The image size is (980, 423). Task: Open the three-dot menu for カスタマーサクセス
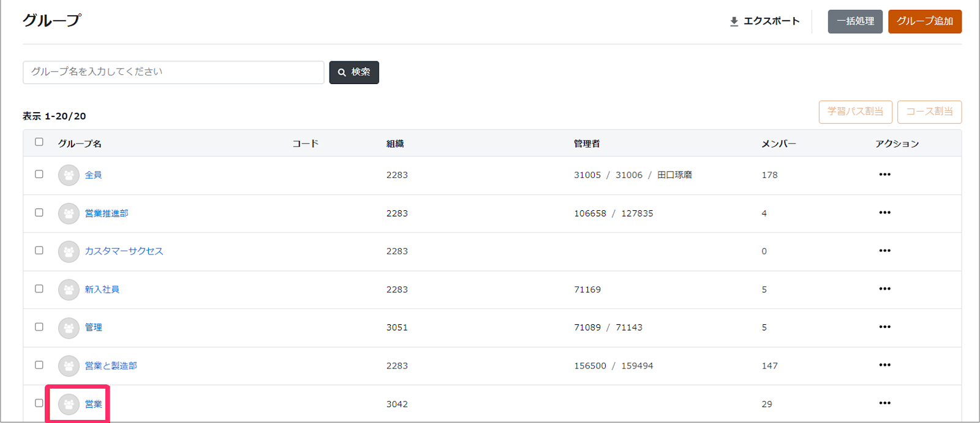(884, 251)
